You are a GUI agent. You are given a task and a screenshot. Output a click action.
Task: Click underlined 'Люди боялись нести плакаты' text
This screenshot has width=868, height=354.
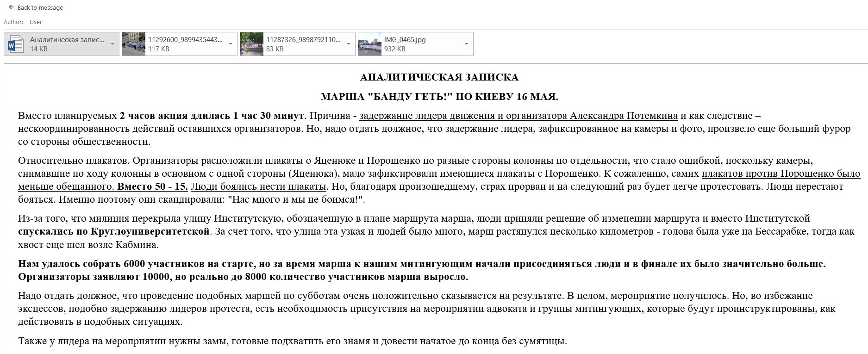click(258, 187)
